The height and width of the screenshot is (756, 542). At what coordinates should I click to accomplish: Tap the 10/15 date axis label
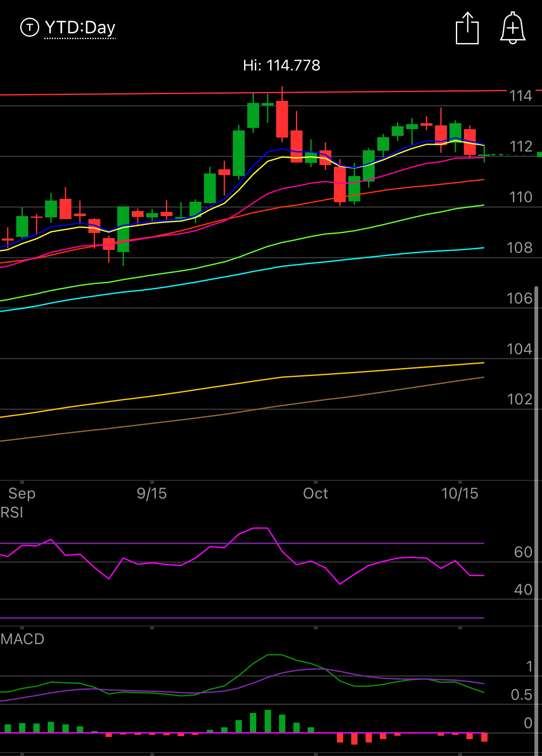pyautogui.click(x=460, y=493)
